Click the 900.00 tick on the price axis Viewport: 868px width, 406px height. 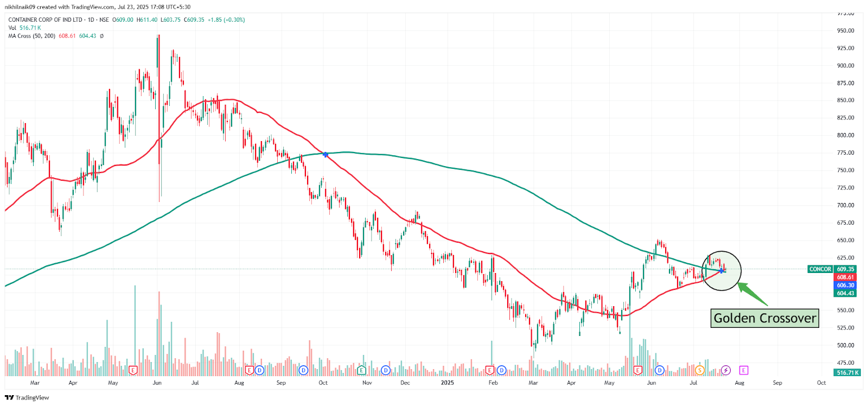point(846,66)
